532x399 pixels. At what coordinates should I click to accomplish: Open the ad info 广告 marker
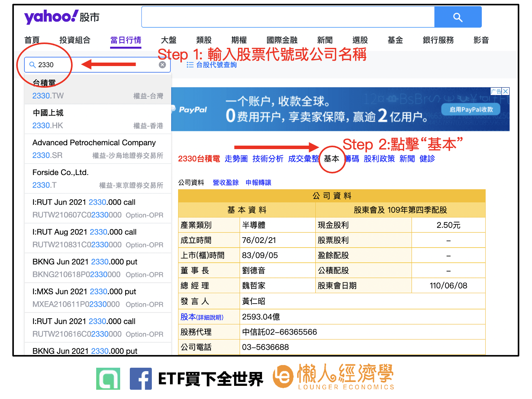point(496,91)
